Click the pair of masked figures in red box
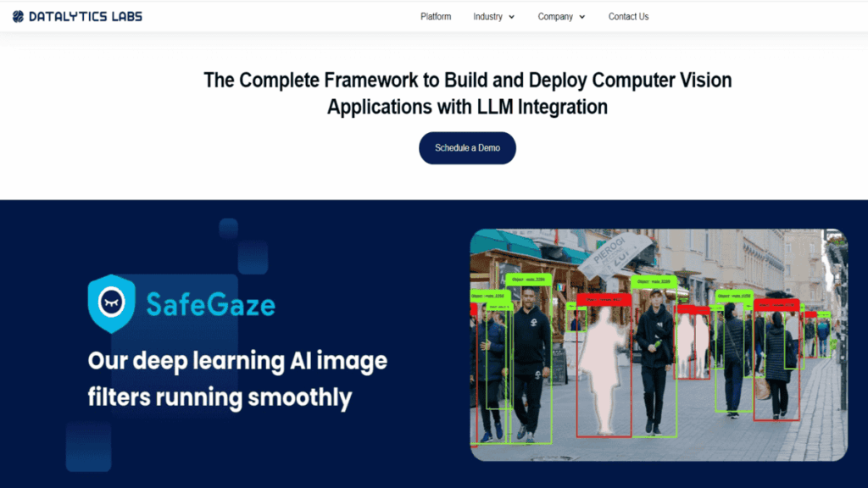 coord(693,345)
